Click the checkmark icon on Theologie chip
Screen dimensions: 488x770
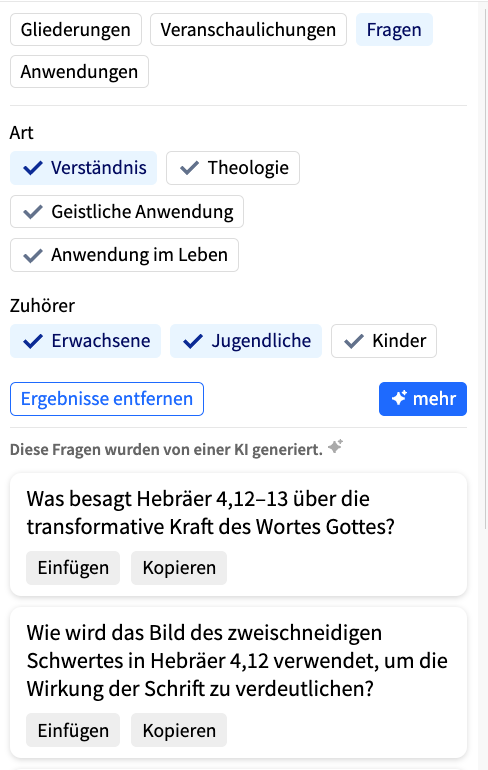(189, 168)
